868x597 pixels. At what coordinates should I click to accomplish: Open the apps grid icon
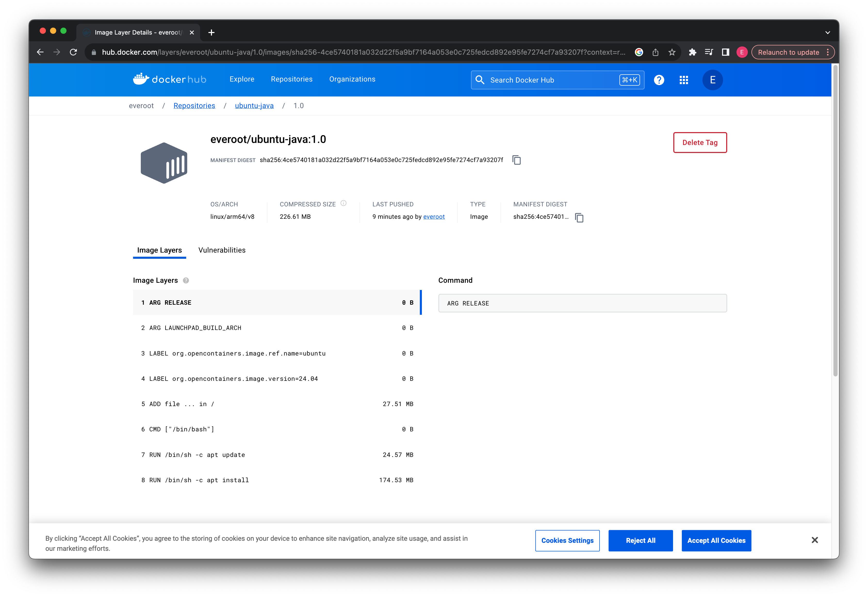(x=683, y=80)
